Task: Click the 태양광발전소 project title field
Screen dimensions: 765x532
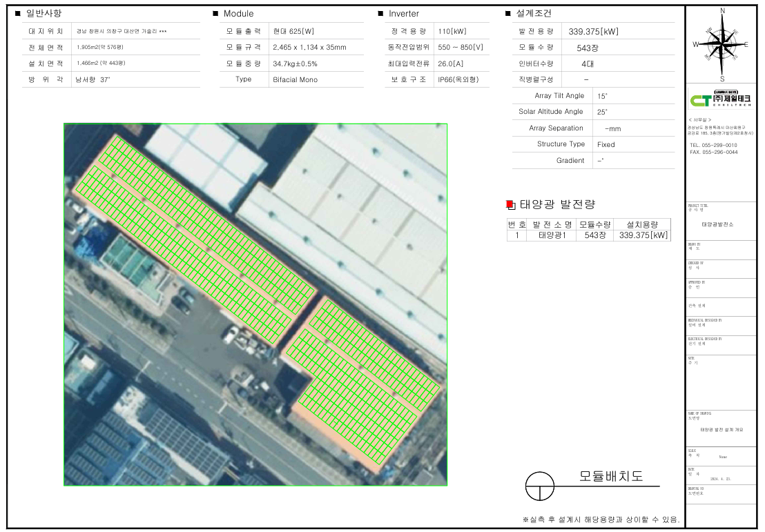Action: tap(717, 225)
